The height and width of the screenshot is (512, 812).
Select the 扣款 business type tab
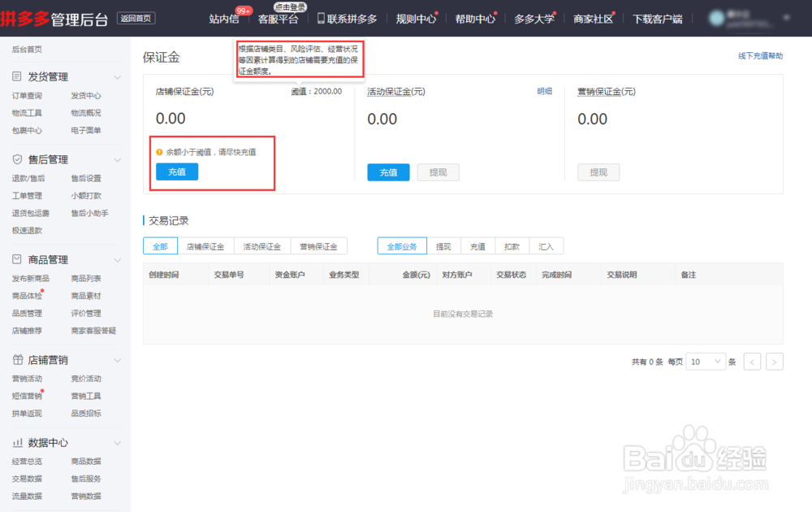(x=512, y=246)
